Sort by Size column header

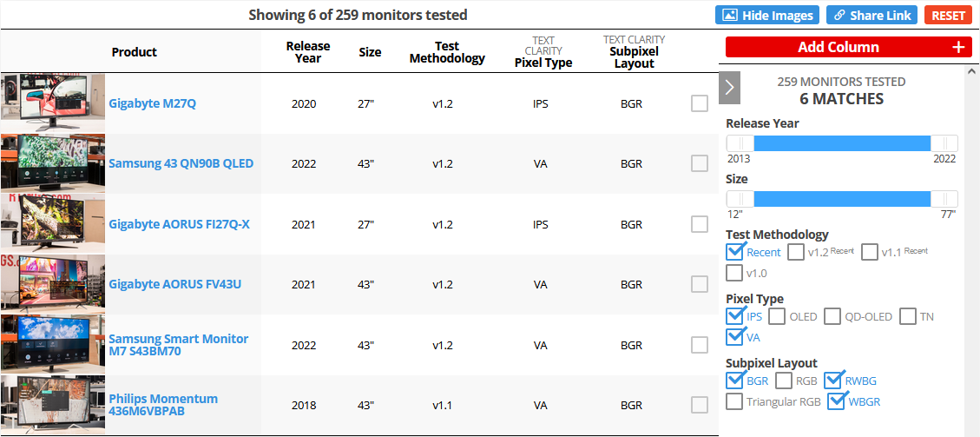(x=370, y=52)
